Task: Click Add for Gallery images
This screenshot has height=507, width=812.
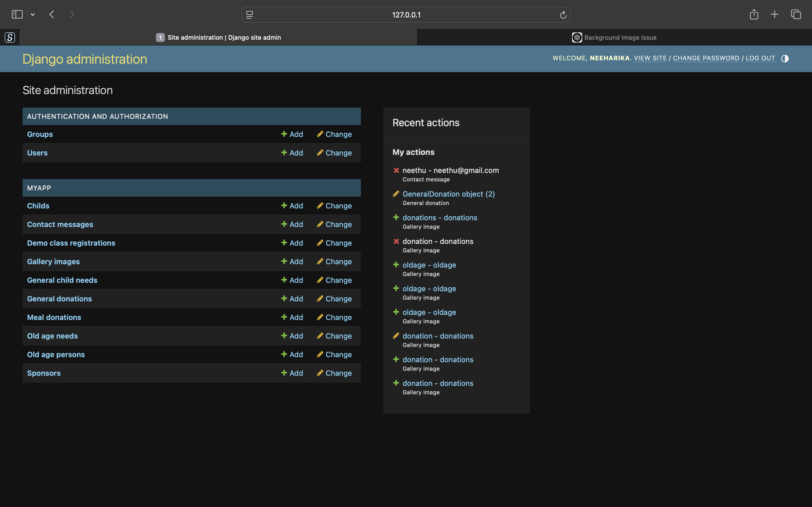Action: (x=292, y=262)
